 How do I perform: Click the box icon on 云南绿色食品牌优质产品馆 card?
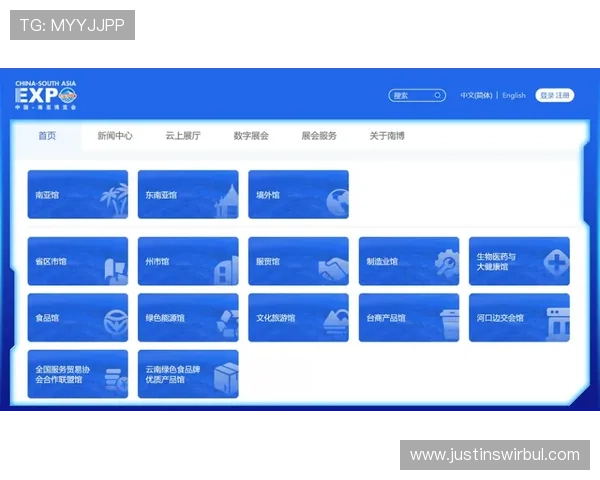point(226,378)
